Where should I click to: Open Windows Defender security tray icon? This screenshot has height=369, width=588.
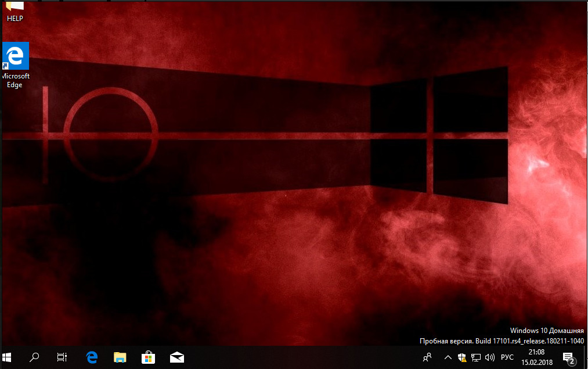[x=462, y=357]
